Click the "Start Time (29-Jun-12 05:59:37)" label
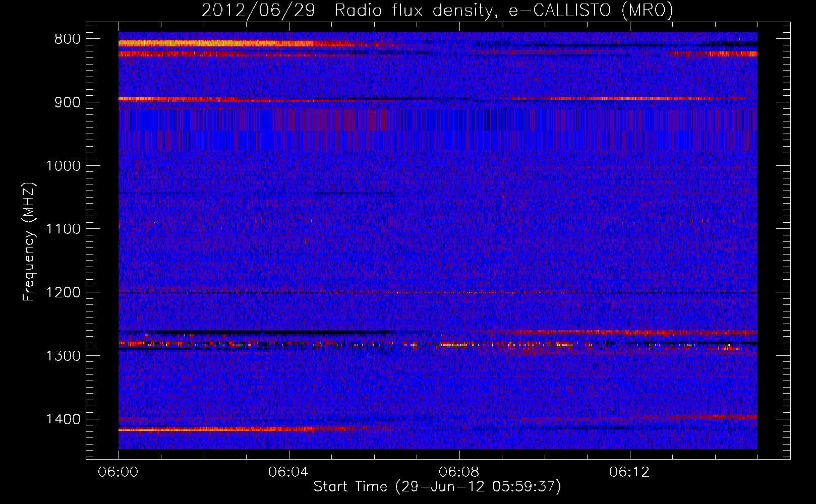Screen dimensions: 816x504 coord(437,487)
